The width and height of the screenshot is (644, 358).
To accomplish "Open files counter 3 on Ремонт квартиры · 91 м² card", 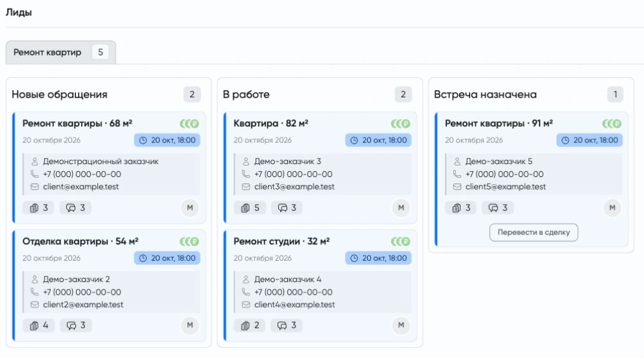I will click(461, 208).
